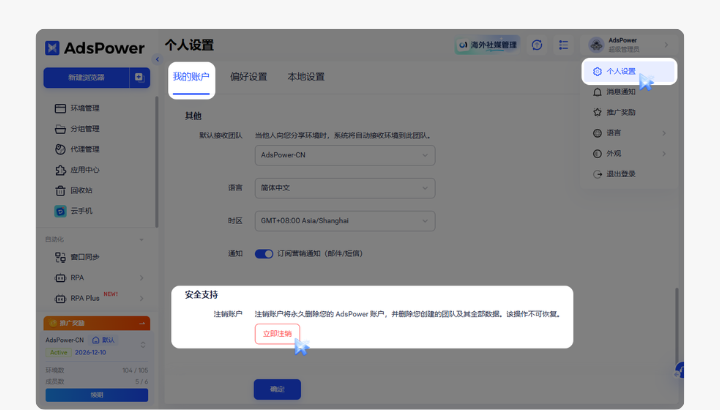The width and height of the screenshot is (720, 410).
Task: Click the AdsPower logo icon
Action: coord(52,48)
